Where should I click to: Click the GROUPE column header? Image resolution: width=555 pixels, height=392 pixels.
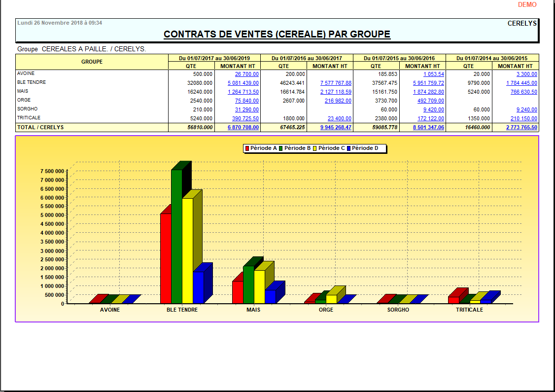click(92, 62)
